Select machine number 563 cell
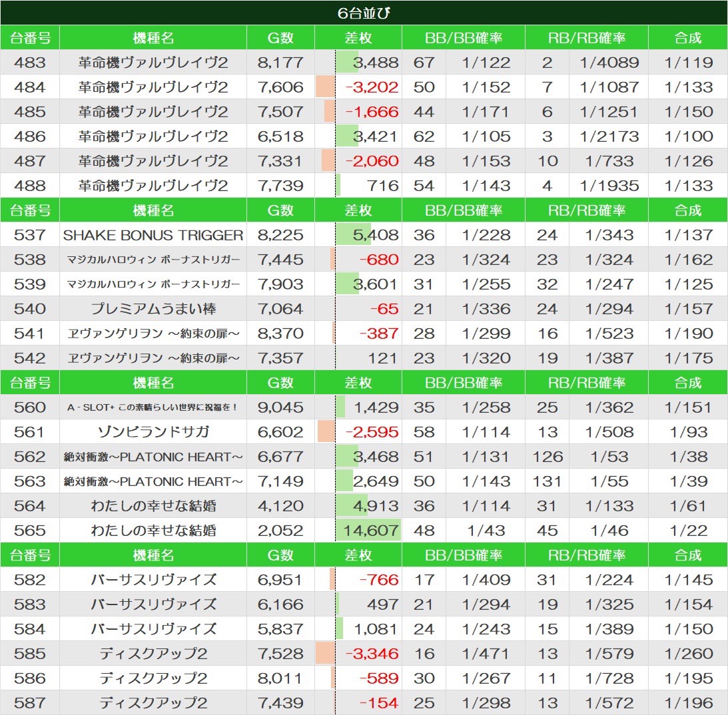Image resolution: width=728 pixels, height=715 pixels. [30, 481]
